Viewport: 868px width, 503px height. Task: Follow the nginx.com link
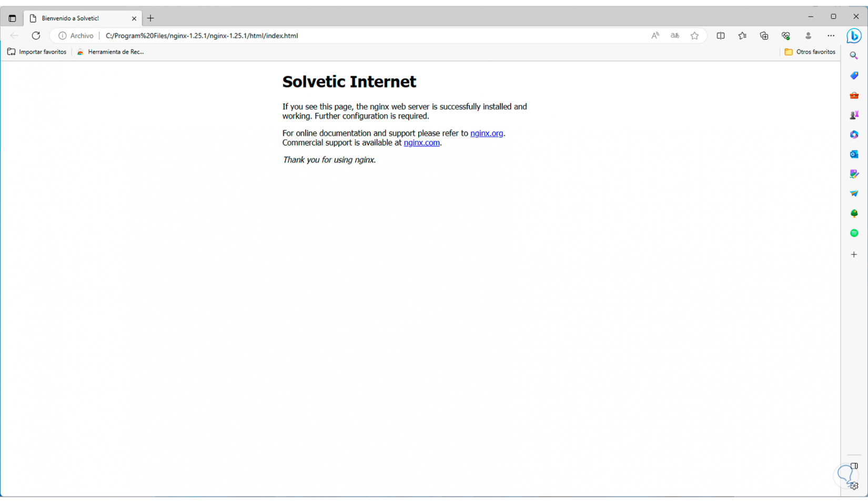pyautogui.click(x=421, y=143)
